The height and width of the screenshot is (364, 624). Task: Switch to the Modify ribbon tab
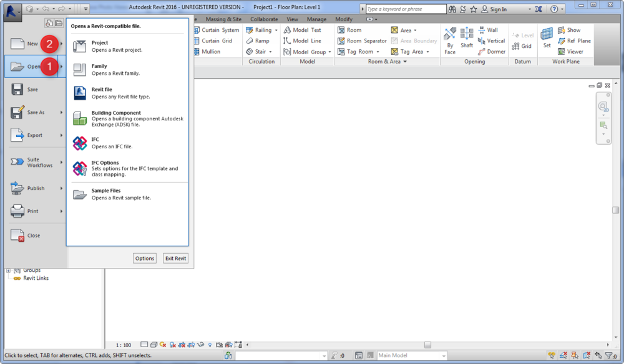343,19
